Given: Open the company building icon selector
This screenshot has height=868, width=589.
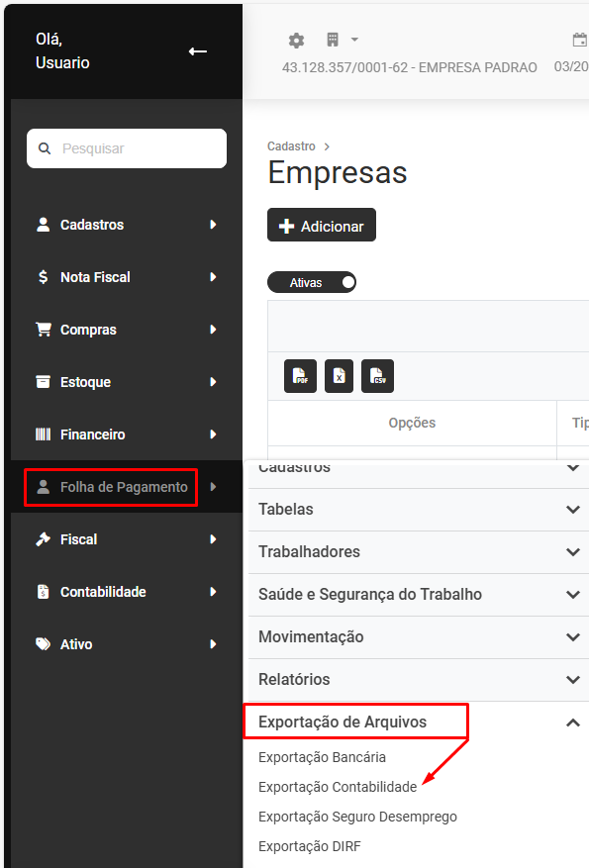Looking at the screenshot, I should pyautogui.click(x=333, y=40).
